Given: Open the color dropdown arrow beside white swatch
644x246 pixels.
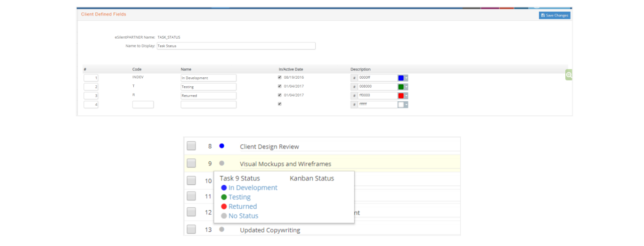Looking at the screenshot, I should pyautogui.click(x=406, y=105).
